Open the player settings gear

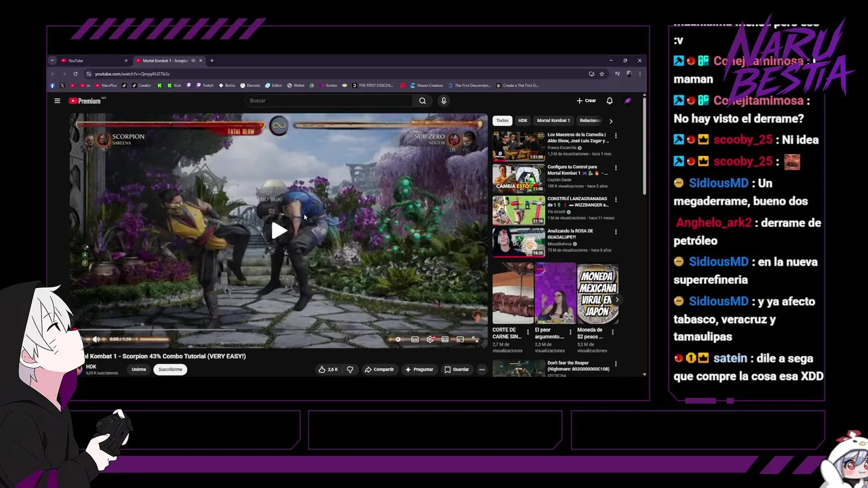(x=430, y=339)
